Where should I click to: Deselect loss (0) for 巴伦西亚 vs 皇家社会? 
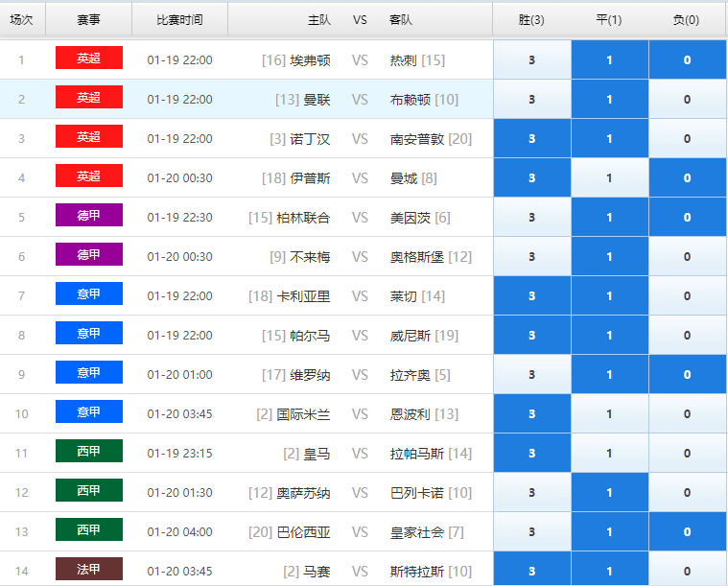click(688, 531)
